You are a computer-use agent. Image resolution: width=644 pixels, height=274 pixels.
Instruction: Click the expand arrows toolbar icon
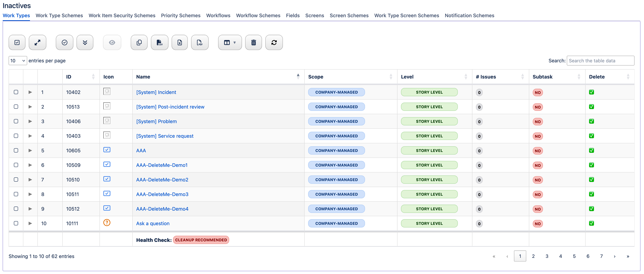[x=38, y=43]
